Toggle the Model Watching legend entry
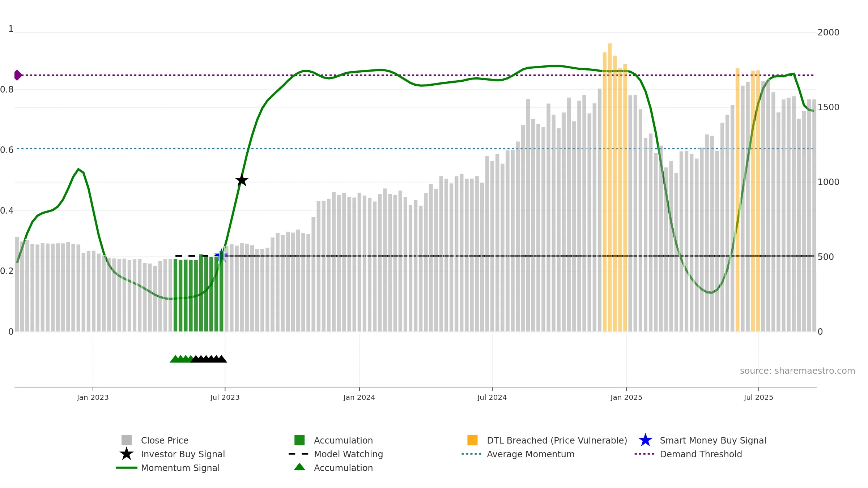This screenshot has width=868, height=488. (x=336, y=454)
